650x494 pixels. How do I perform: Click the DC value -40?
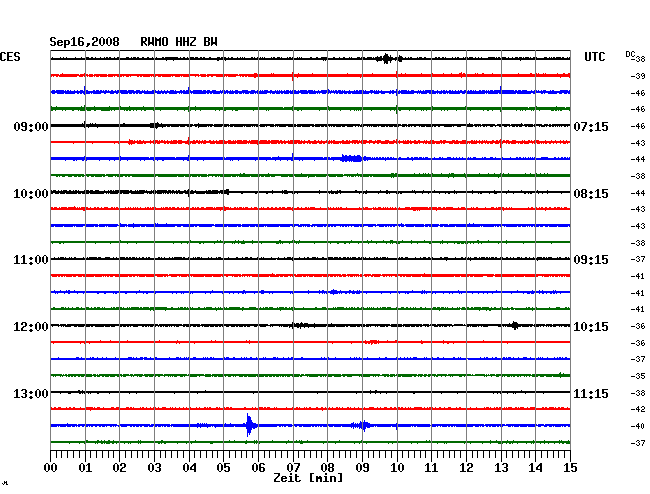click(x=638, y=426)
